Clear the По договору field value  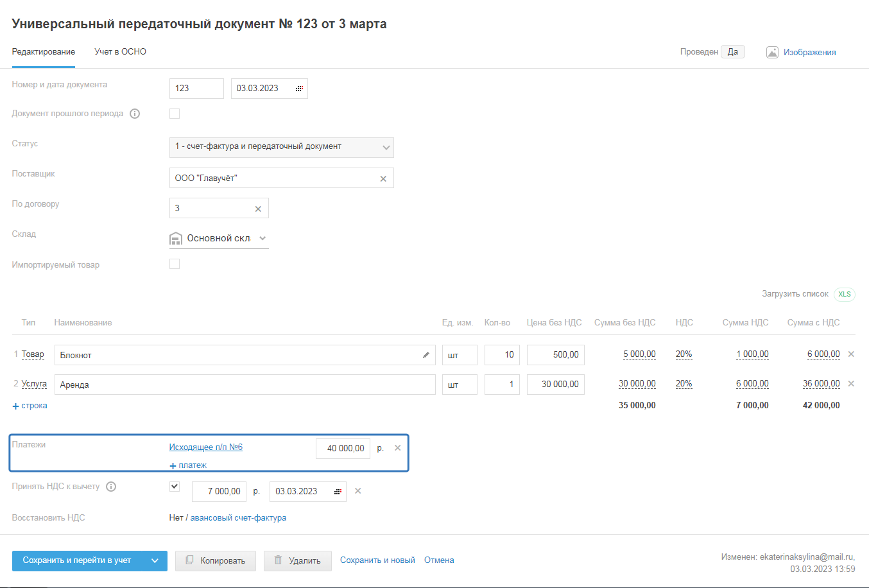258,209
